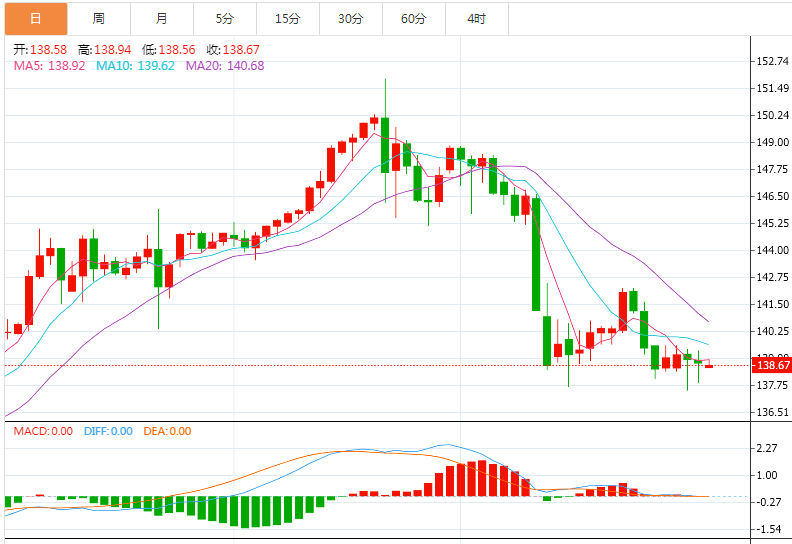Click the -0.27 MACD axis label
Image resolution: width=792 pixels, height=544 pixels.
[x=767, y=502]
